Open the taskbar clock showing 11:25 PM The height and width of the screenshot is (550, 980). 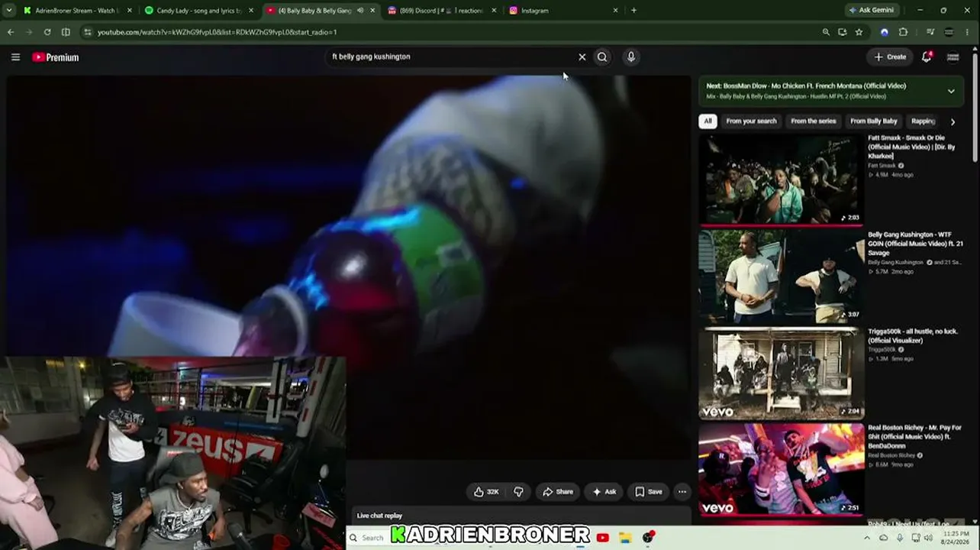(x=956, y=538)
